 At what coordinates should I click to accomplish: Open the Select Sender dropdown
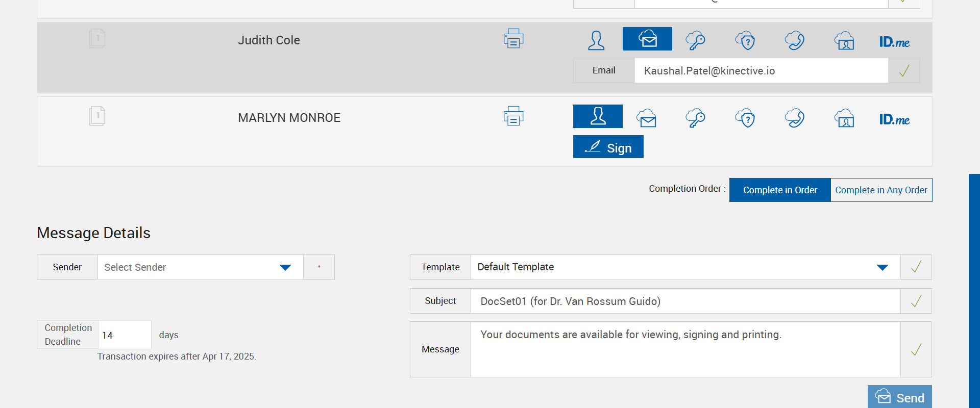pos(200,267)
